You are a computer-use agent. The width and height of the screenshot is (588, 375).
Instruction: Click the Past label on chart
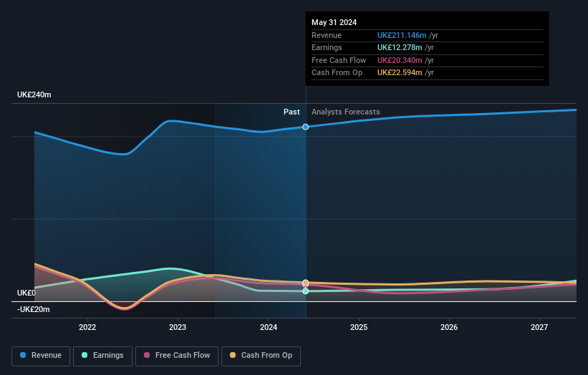pyautogui.click(x=291, y=112)
